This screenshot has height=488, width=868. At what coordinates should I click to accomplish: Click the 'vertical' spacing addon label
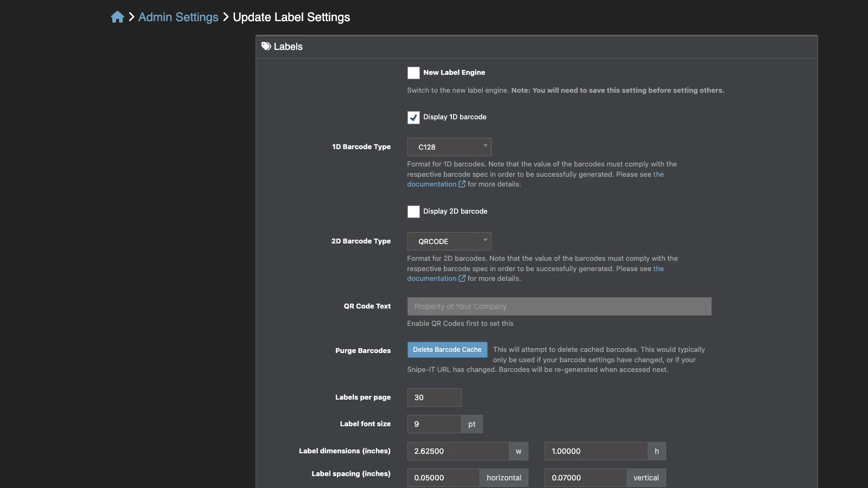coord(646,478)
